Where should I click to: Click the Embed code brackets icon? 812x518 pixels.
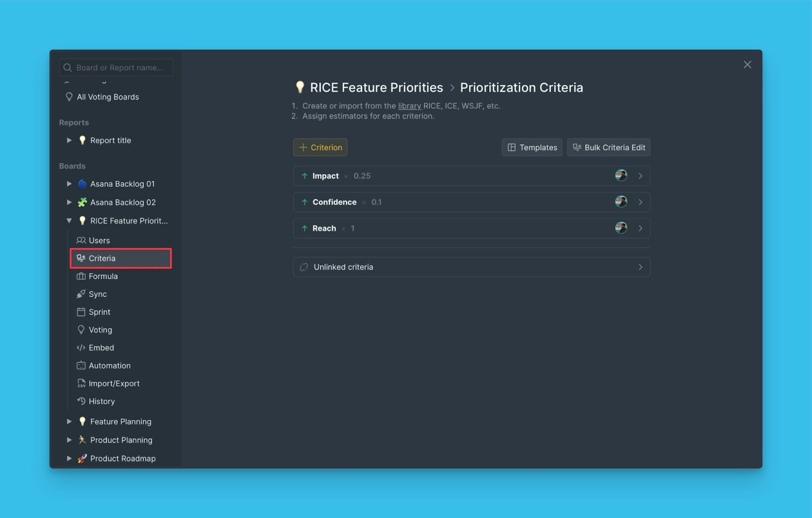click(81, 348)
